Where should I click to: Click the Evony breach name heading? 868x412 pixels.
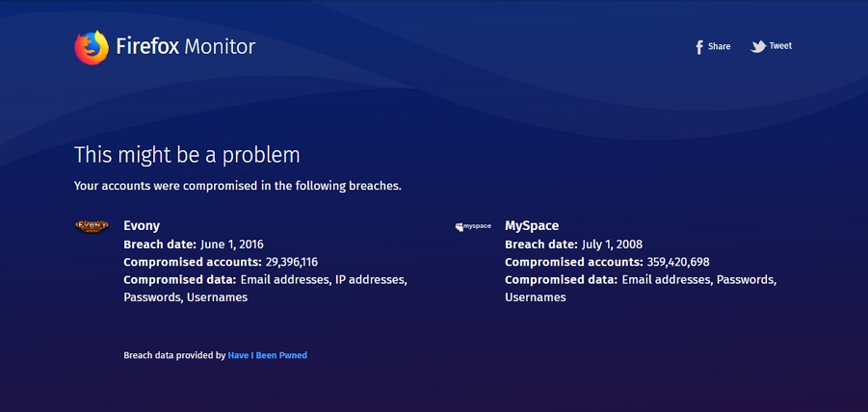coord(142,226)
